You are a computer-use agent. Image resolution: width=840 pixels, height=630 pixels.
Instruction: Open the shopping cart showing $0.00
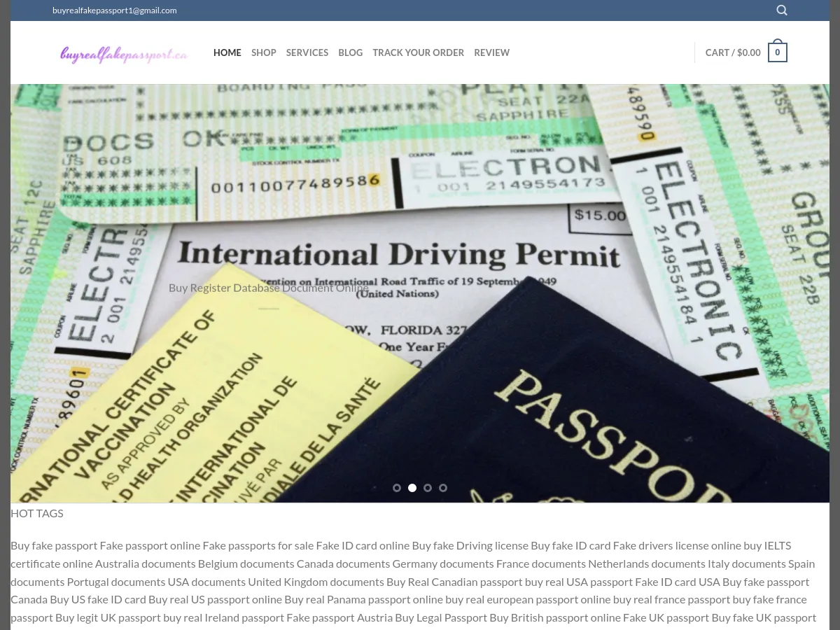pyautogui.click(x=733, y=52)
